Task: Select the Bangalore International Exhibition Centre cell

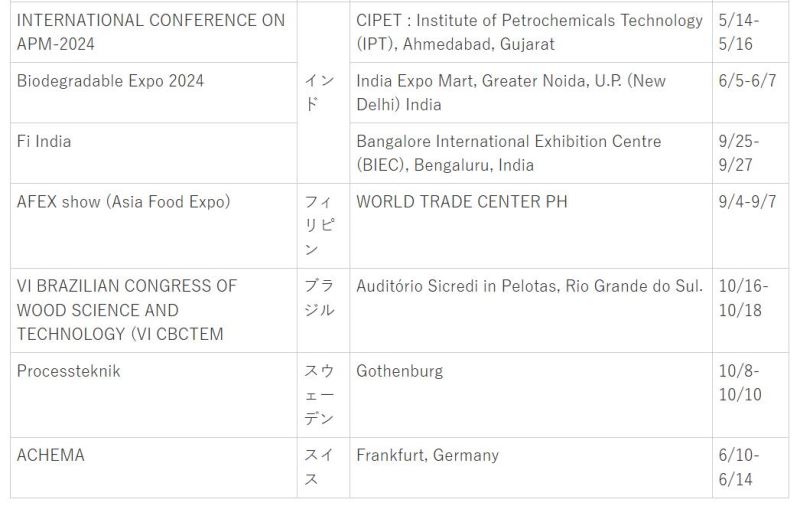Action: [508, 153]
